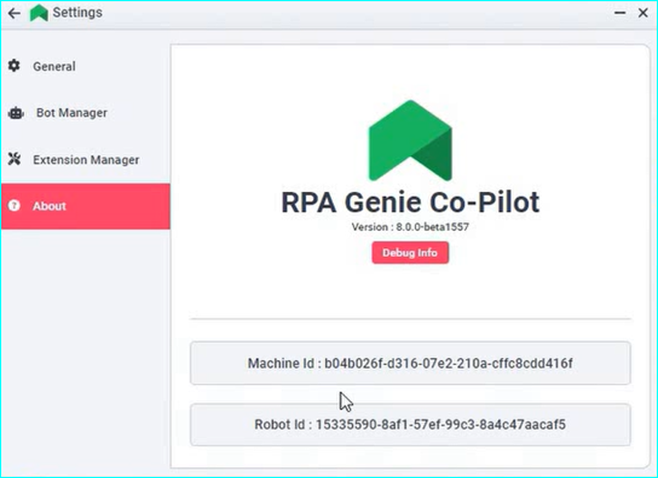Open the Debug Info button

click(x=410, y=253)
